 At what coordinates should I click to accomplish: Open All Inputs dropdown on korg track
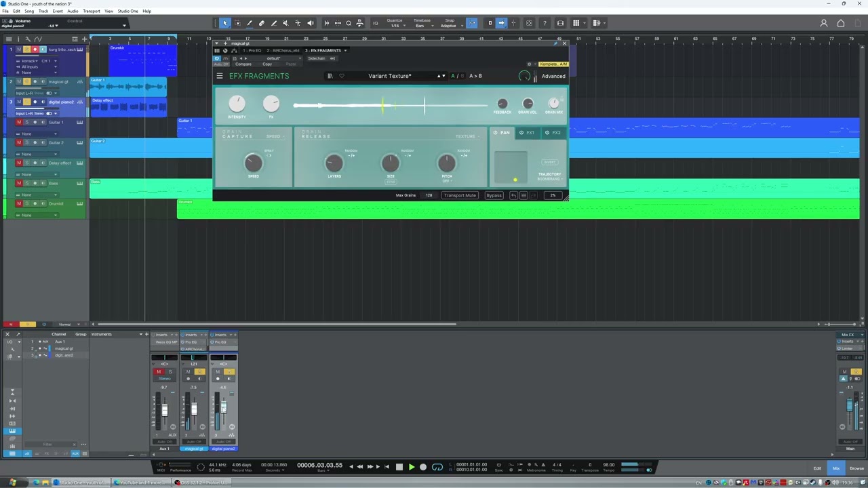(x=37, y=66)
